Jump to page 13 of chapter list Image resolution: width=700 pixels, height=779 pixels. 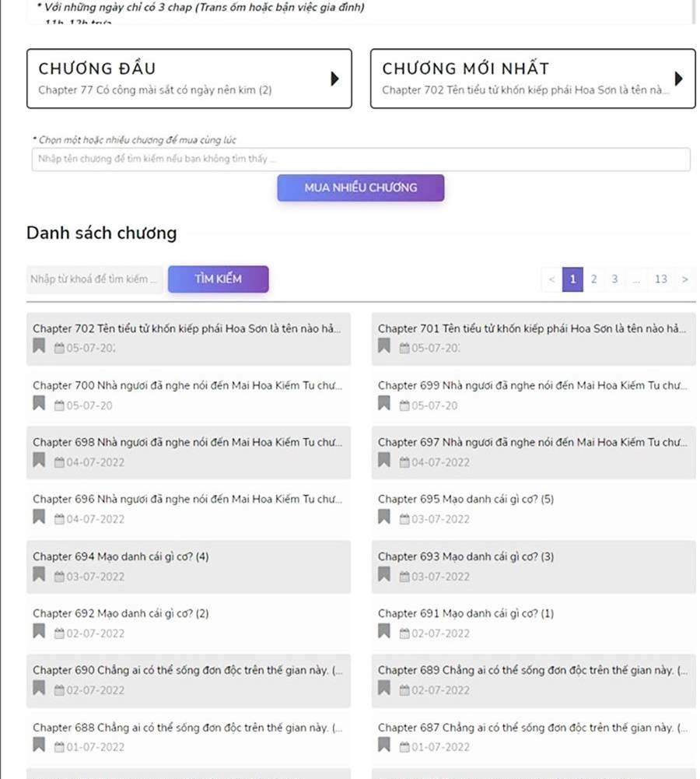click(x=660, y=279)
